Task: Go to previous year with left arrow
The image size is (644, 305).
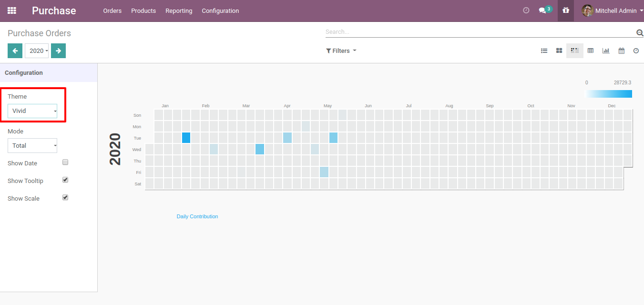Action: click(15, 51)
